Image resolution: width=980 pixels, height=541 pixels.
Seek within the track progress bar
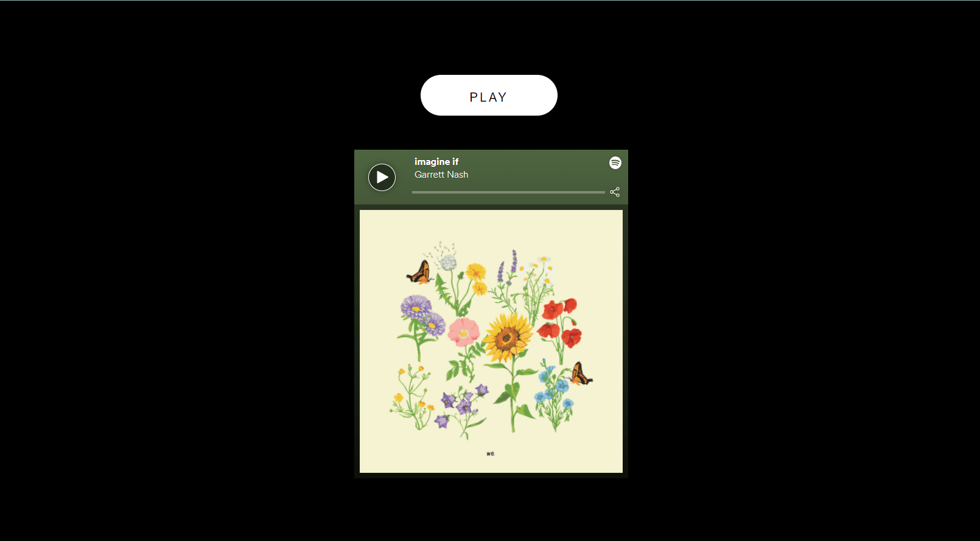508,192
